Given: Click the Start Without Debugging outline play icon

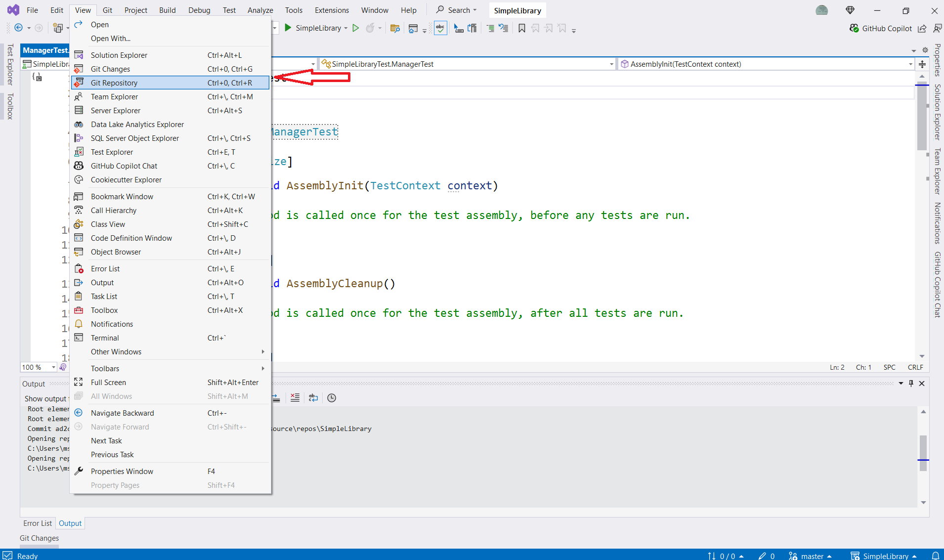Looking at the screenshot, I should [x=355, y=28].
